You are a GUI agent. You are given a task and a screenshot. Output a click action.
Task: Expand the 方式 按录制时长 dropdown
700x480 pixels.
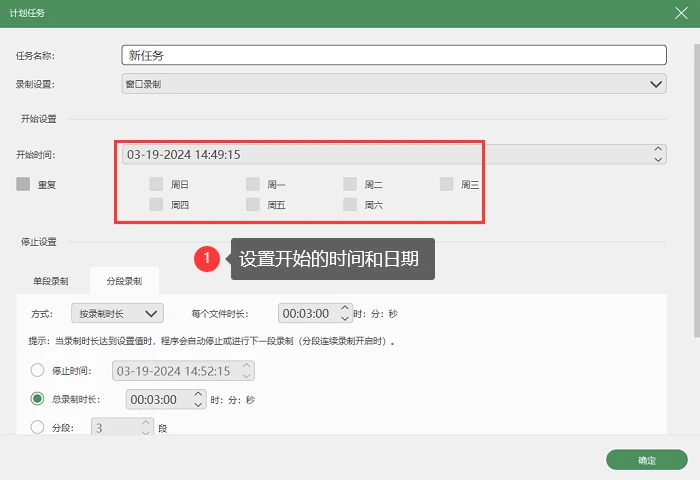[117, 313]
